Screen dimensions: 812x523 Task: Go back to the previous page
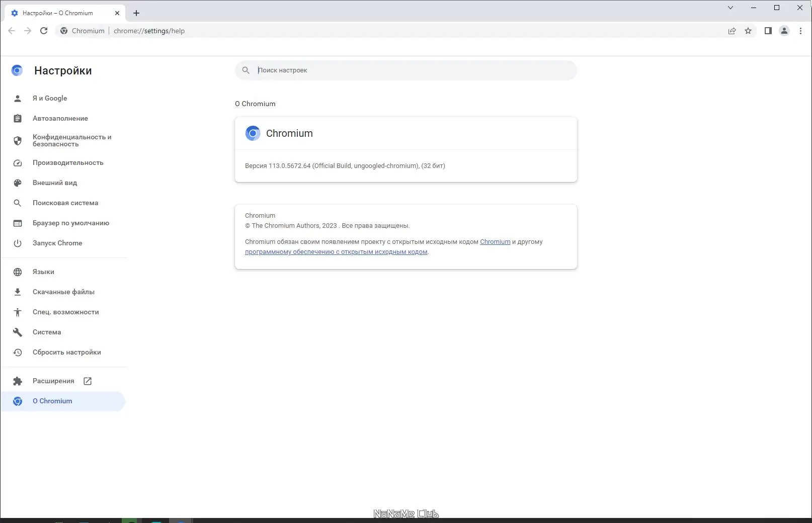tap(12, 31)
